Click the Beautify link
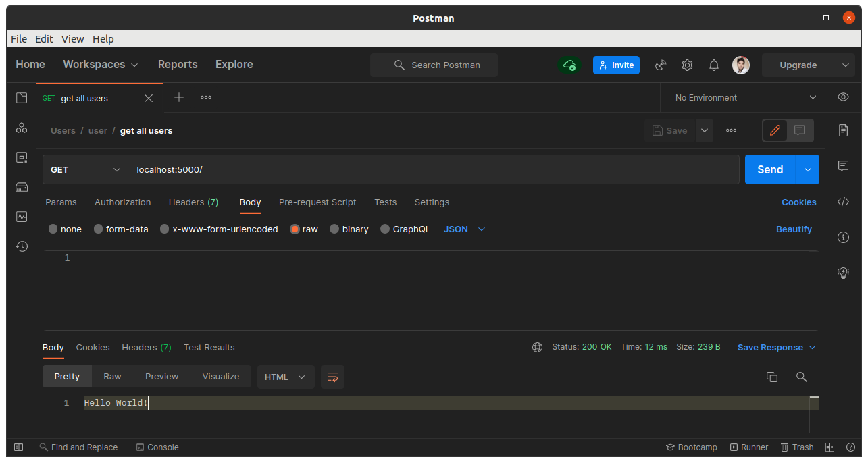Viewport: 868px width, 463px height. [x=794, y=229]
